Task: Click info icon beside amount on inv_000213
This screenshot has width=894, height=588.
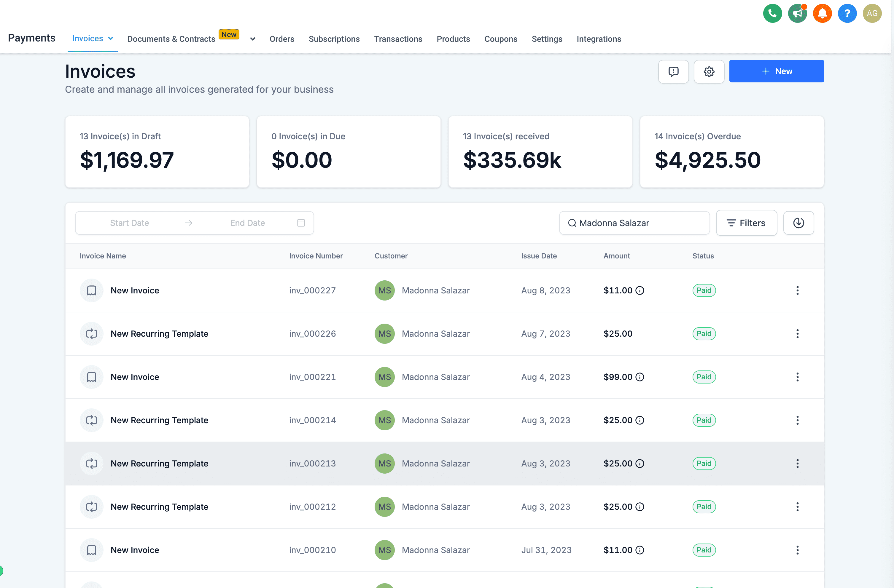Action: point(640,464)
